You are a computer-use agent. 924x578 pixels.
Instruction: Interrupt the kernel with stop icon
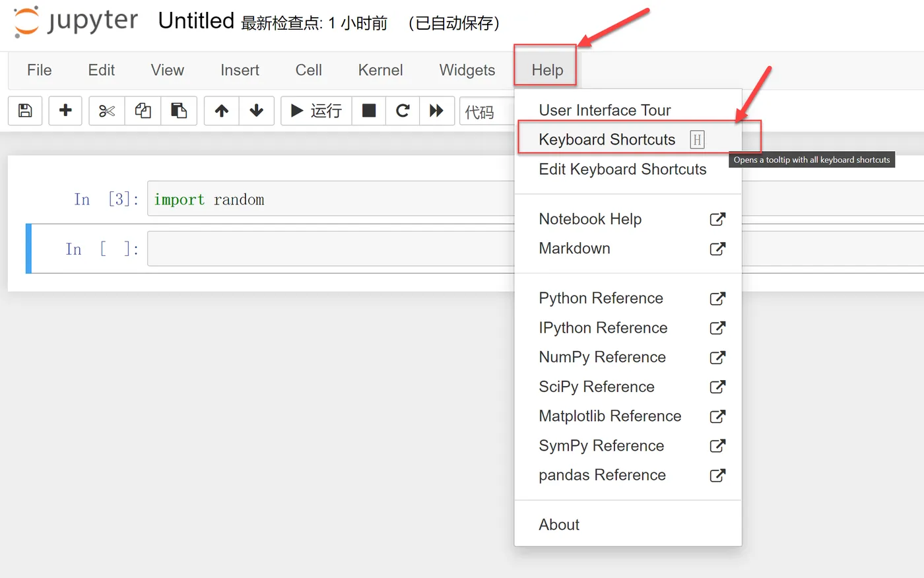(369, 110)
